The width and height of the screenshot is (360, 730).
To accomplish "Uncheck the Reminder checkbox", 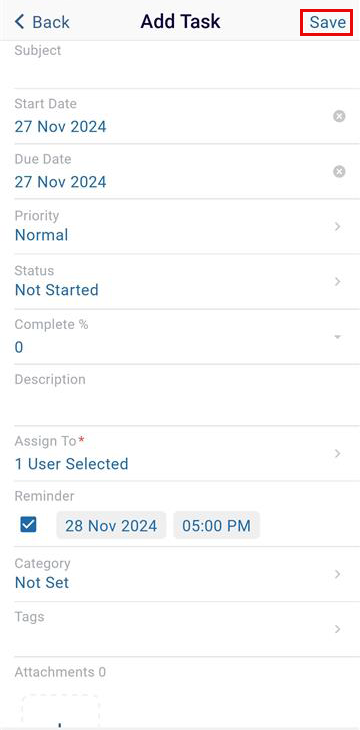I will click(x=28, y=525).
